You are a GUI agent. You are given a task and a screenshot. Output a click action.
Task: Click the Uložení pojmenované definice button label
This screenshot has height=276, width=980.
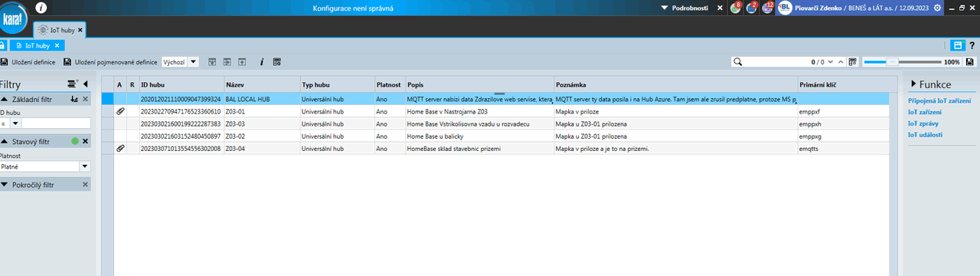[x=116, y=61]
